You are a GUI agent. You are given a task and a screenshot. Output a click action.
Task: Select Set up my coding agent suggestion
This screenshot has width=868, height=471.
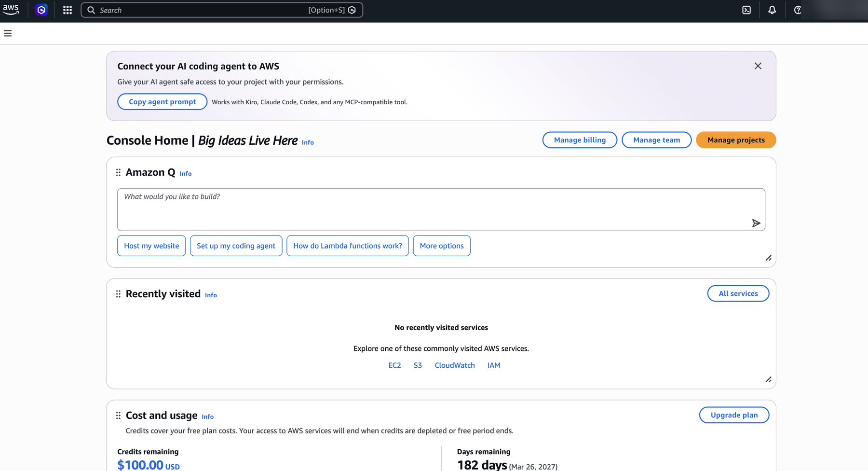click(236, 246)
